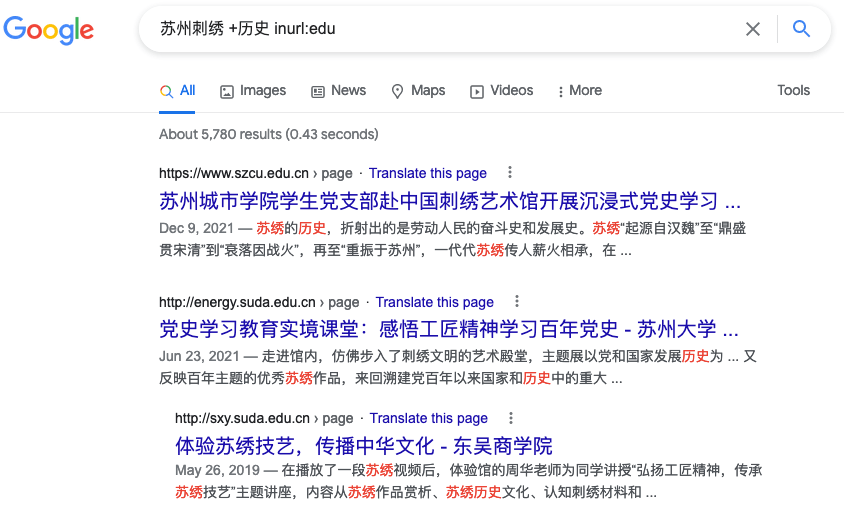Image resolution: width=844 pixels, height=520 pixels.
Task: Switch to the News tab
Action: [x=338, y=91]
